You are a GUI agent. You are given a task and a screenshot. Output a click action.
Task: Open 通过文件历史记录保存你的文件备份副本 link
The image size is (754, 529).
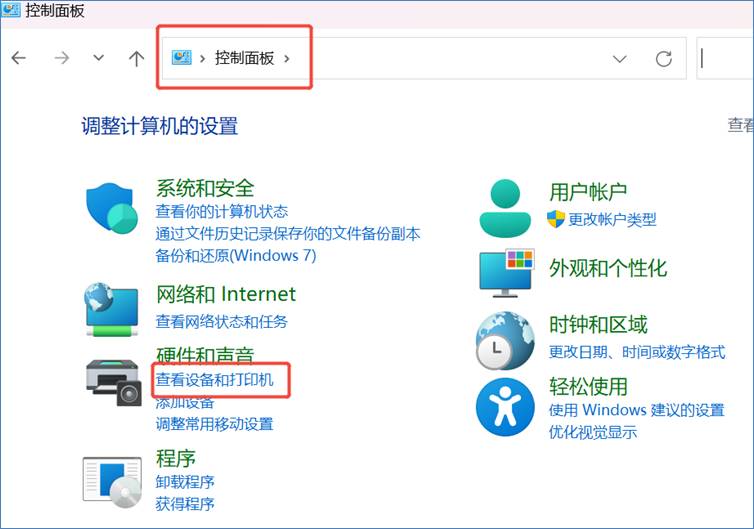pos(288,233)
